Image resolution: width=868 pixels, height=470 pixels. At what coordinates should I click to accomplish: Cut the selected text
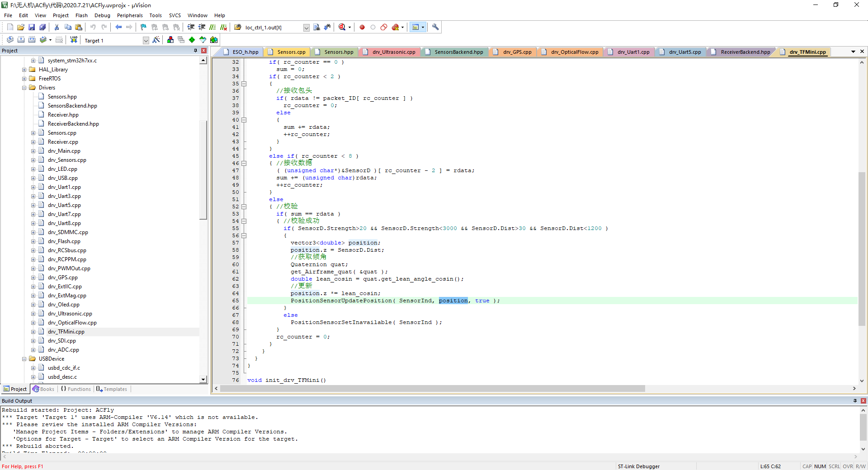coord(57,27)
